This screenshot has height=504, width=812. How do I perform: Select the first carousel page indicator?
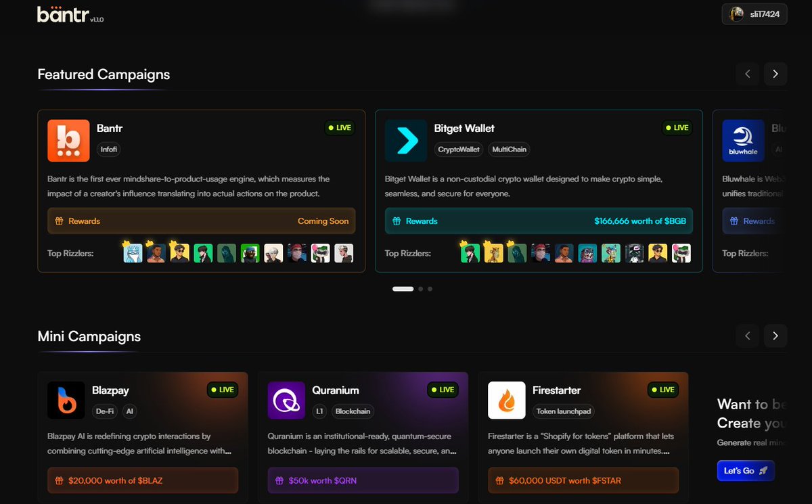[x=403, y=289]
